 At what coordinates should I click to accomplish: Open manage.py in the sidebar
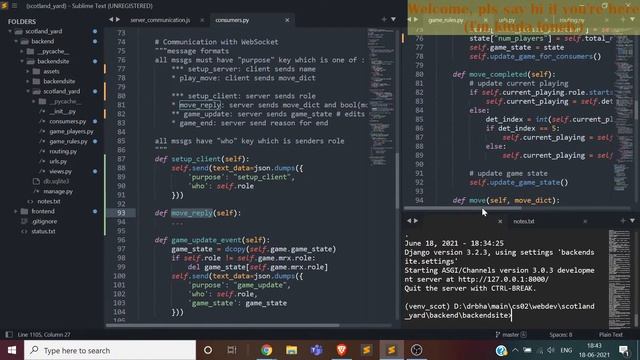click(58, 191)
